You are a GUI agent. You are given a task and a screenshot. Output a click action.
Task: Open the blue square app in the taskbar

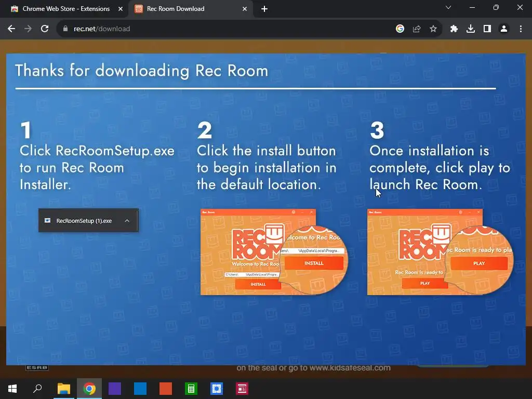(140, 389)
